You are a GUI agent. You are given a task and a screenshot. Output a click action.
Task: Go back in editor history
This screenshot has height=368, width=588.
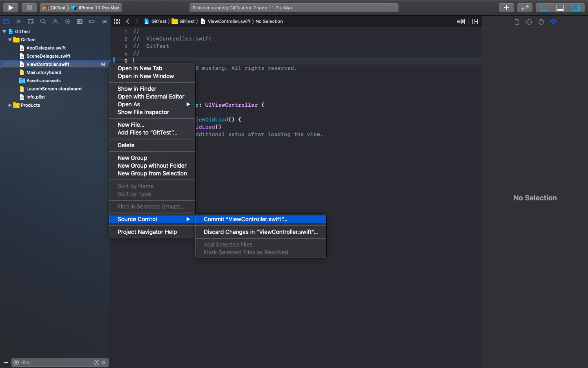[127, 21]
